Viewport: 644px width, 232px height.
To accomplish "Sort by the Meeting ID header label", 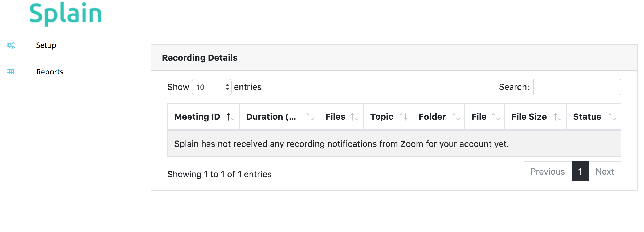I will 197,117.
